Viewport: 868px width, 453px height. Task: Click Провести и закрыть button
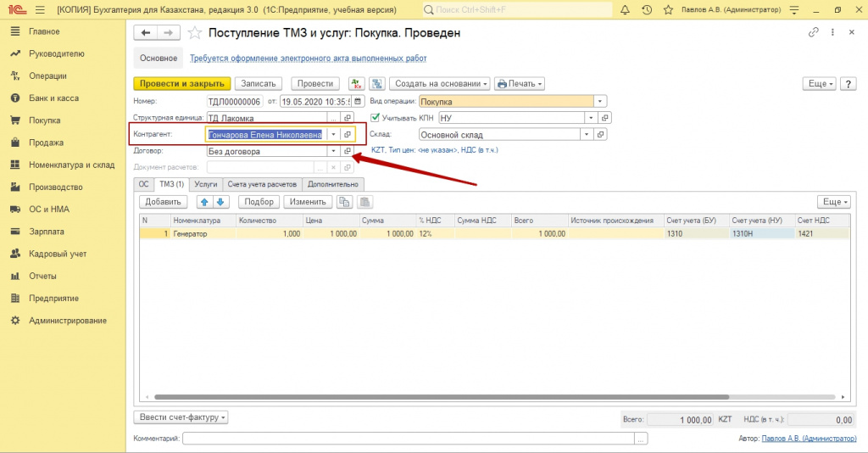pyautogui.click(x=181, y=84)
